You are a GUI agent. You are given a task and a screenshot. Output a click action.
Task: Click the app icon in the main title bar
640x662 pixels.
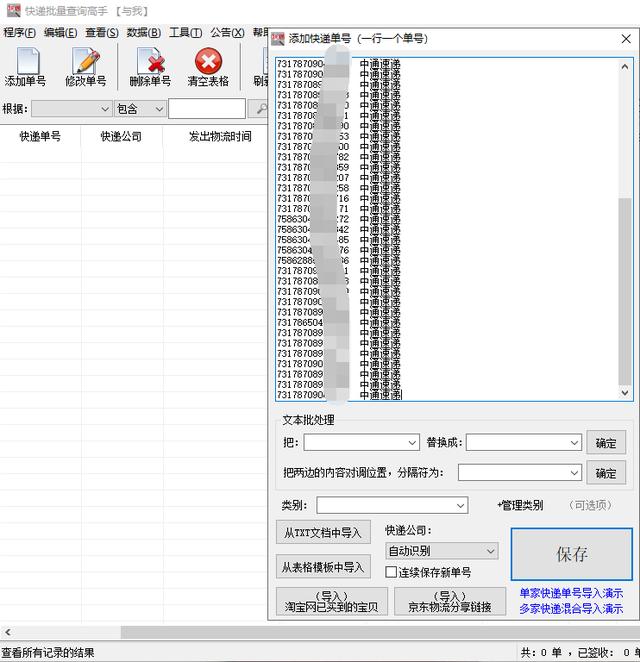pos(14,11)
